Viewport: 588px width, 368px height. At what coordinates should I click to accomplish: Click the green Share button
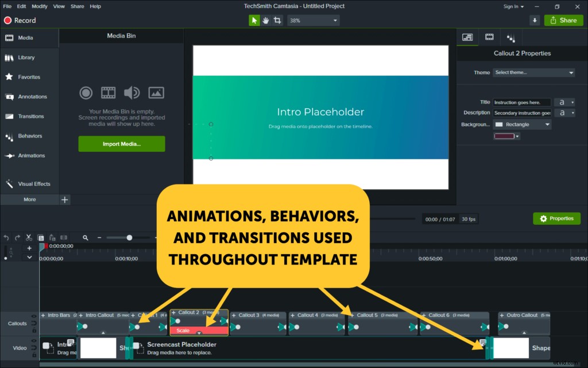click(563, 20)
